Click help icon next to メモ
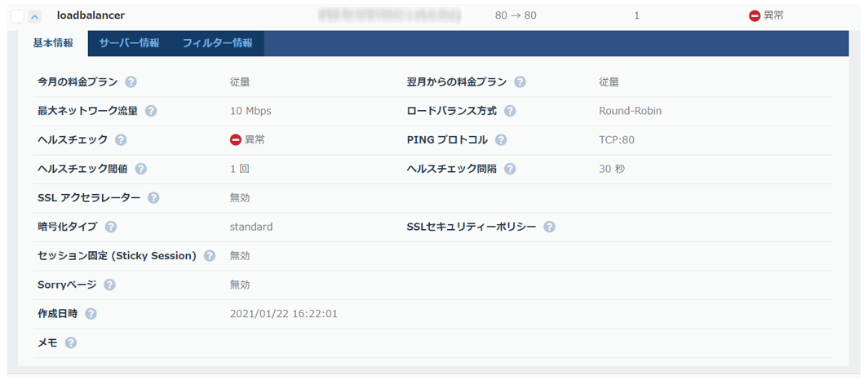The height and width of the screenshot is (384, 868). 71,343
